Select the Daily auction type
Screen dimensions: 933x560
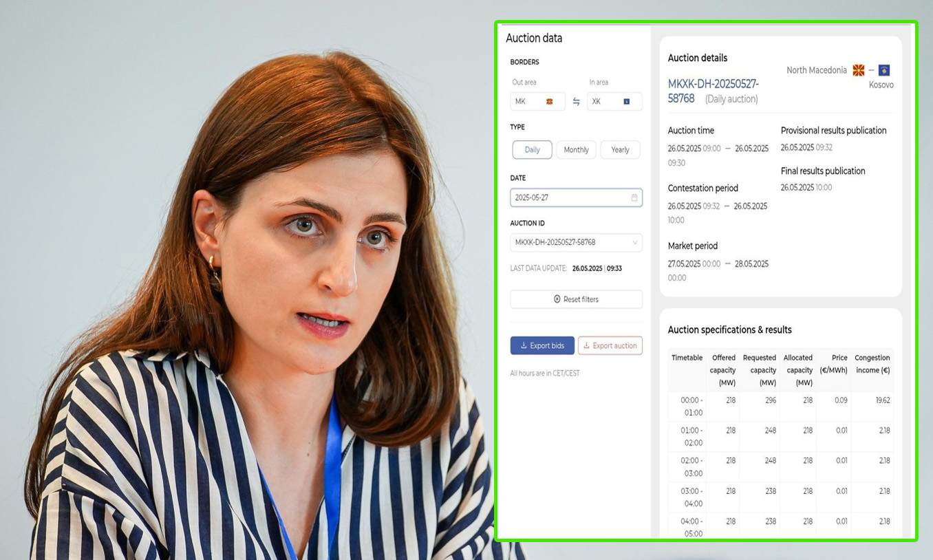coord(532,150)
